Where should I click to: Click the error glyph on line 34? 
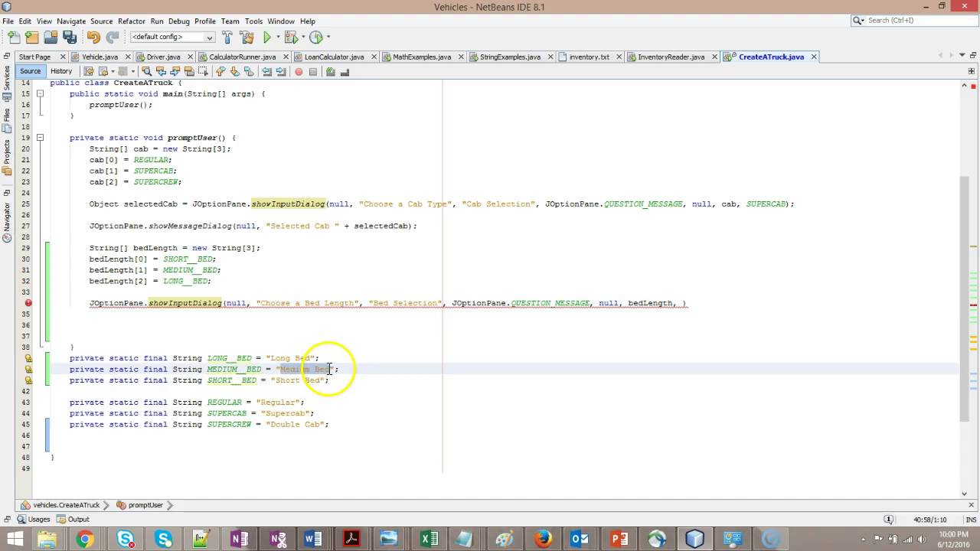(x=28, y=303)
